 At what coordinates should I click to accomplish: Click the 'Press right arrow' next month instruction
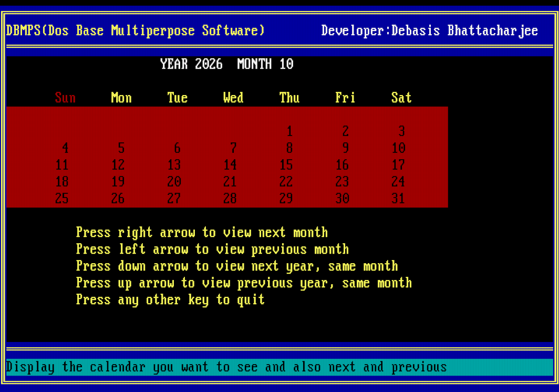pyautogui.click(x=202, y=233)
